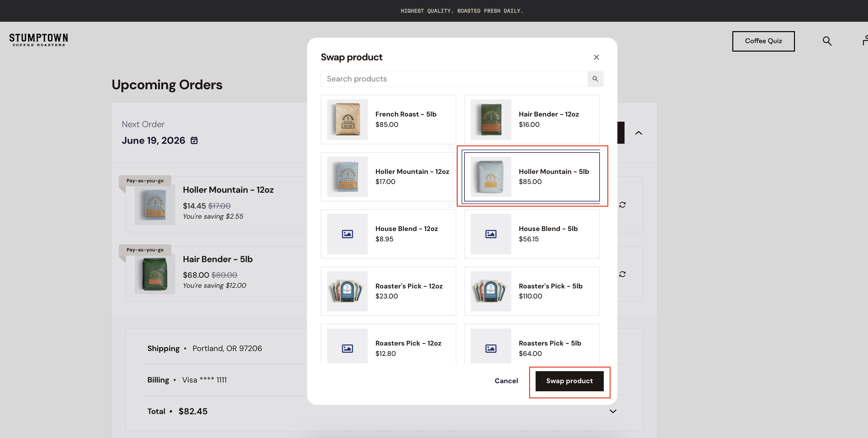This screenshot has width=868, height=438.
Task: Cancel the product swap
Action: pos(506,381)
